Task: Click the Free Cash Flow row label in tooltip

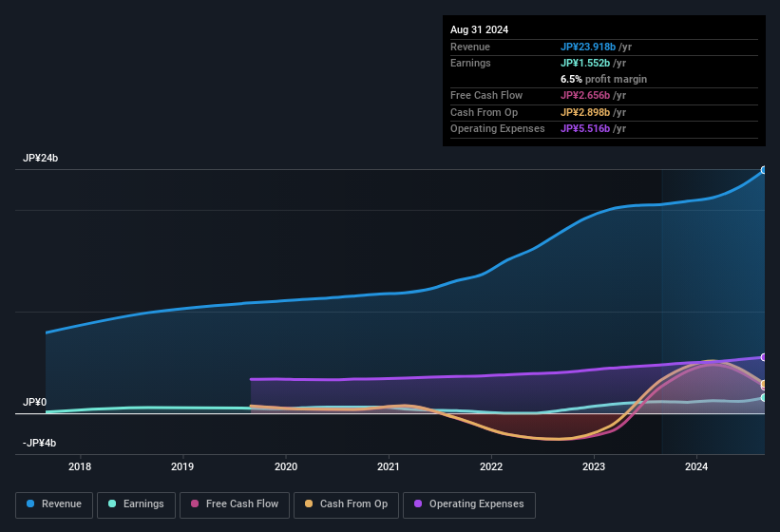Action: [x=486, y=95]
